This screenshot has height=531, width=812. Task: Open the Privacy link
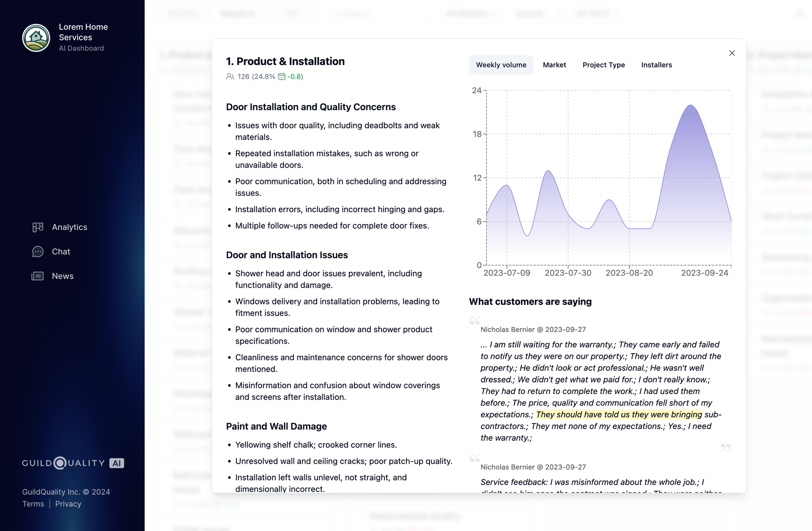point(68,504)
